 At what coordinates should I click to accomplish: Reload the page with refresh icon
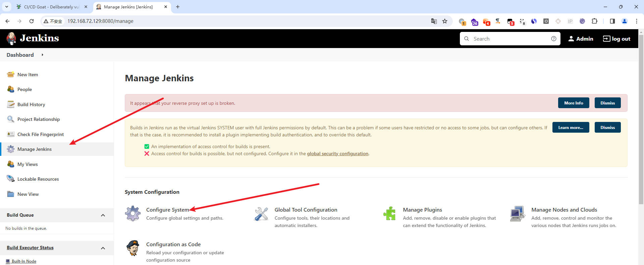(x=32, y=21)
